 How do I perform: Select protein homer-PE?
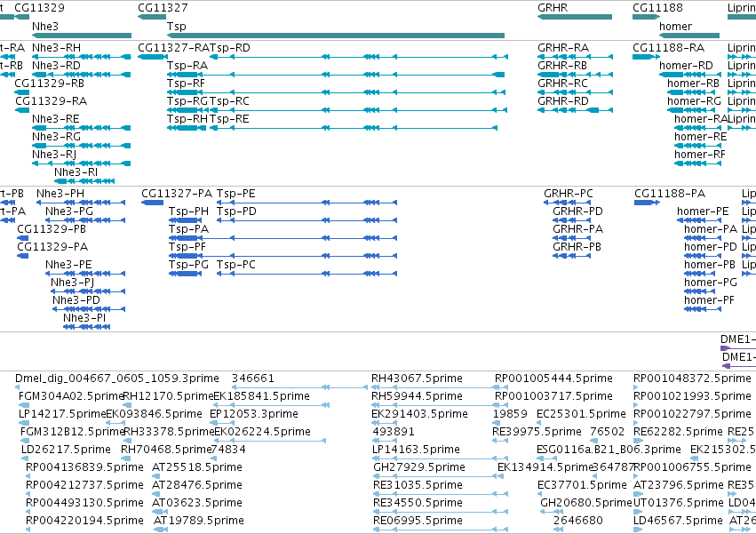(x=699, y=220)
